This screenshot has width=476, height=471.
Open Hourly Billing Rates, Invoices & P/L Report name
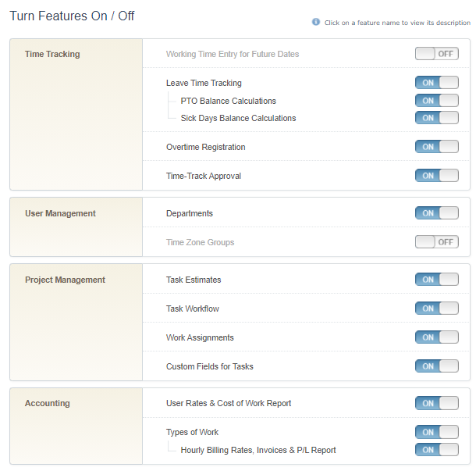pos(258,450)
